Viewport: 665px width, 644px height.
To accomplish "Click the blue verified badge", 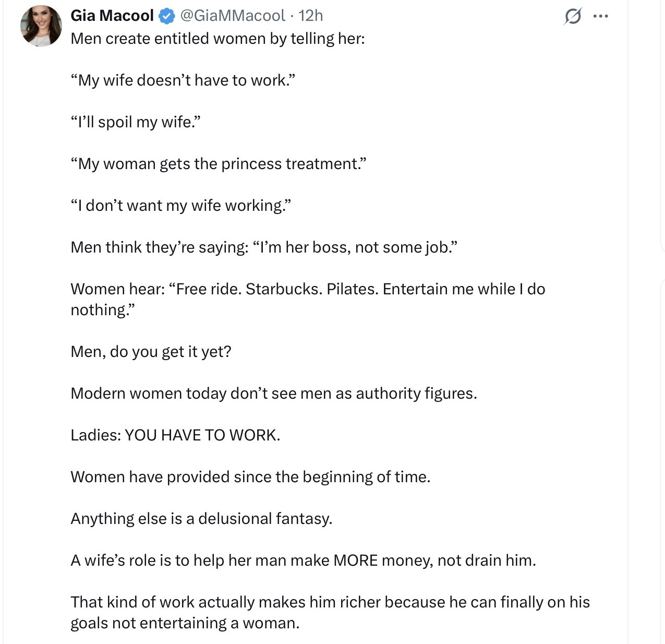I will 166,16.
